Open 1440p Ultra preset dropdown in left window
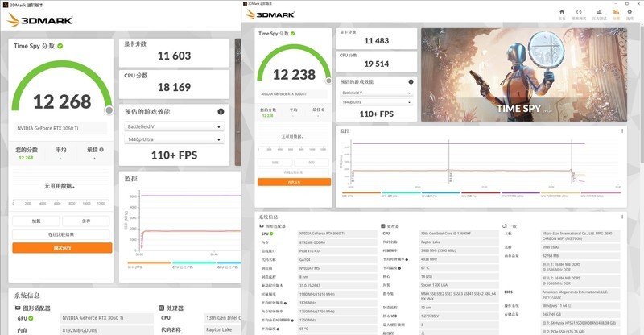644x335 pixels. pyautogui.click(x=174, y=139)
